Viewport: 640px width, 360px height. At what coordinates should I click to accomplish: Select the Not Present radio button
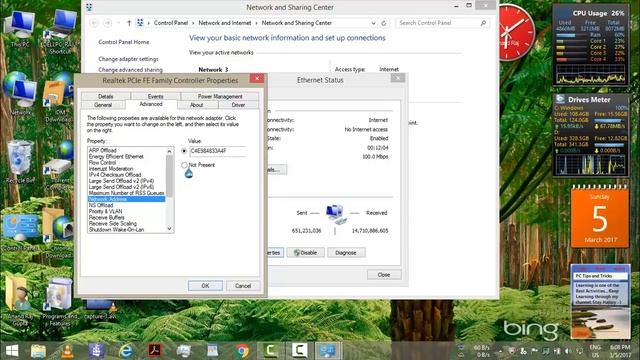click(184, 165)
